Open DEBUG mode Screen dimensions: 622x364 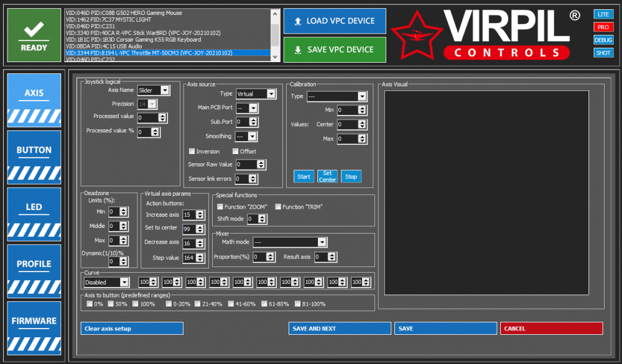tap(603, 40)
